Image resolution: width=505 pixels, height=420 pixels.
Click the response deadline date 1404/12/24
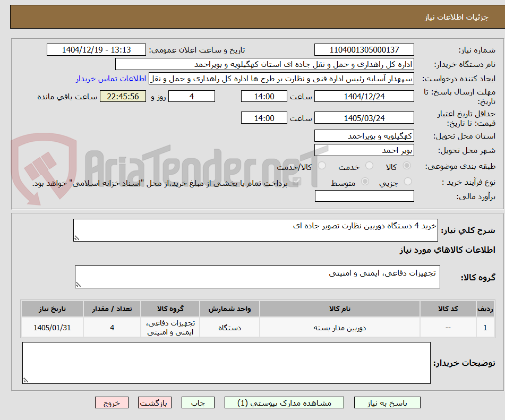364,96
